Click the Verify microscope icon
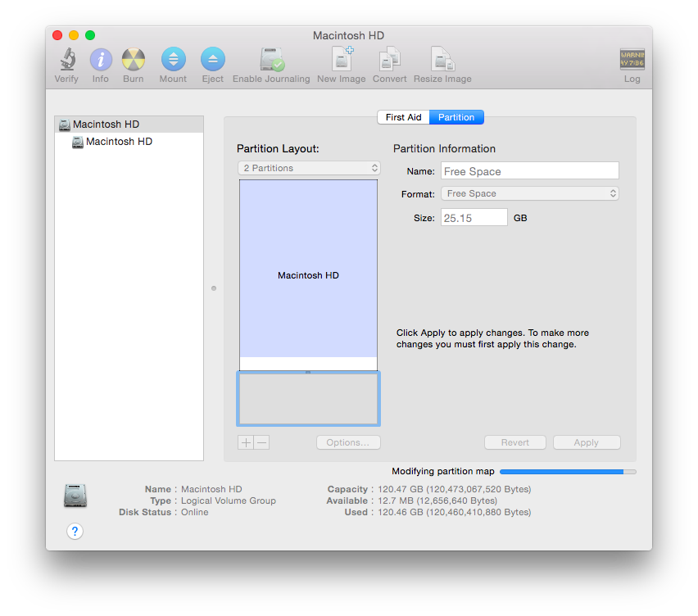 (x=67, y=60)
